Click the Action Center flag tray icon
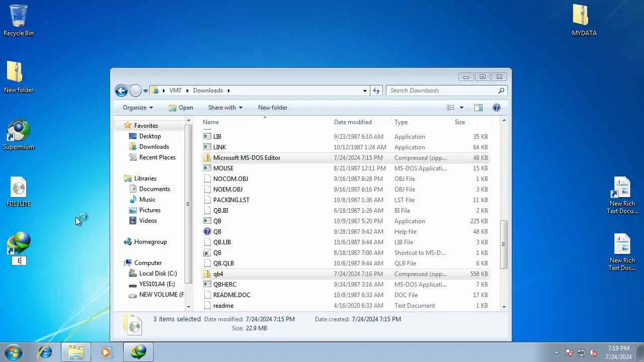 point(569,352)
